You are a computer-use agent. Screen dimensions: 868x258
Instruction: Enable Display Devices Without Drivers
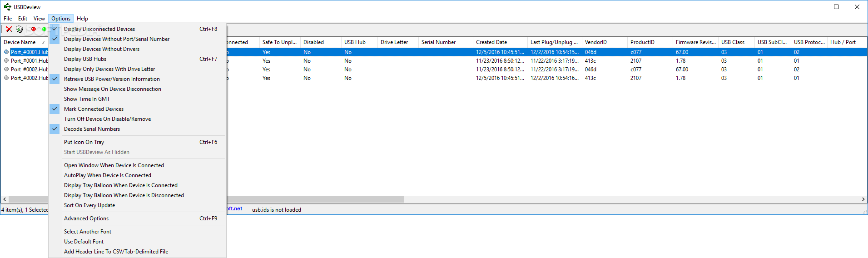137,49
